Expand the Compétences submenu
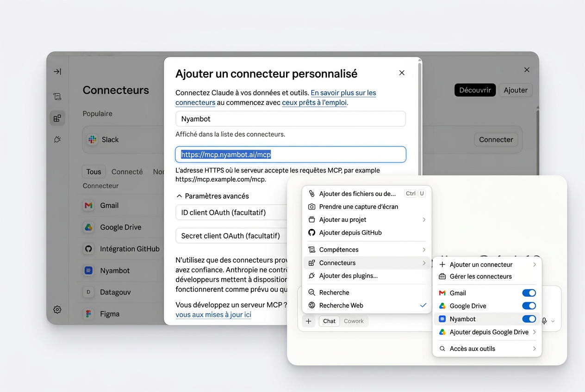Screen dimensions: 585x392 423,250
